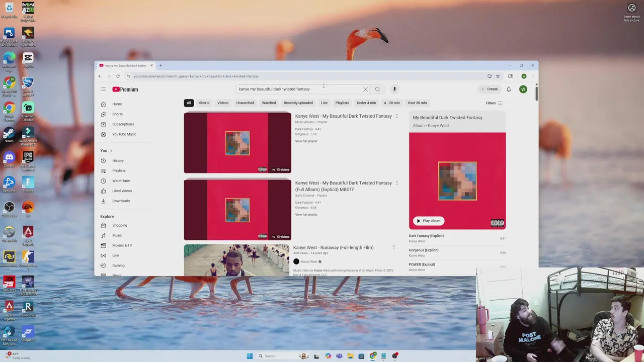Select the Over 20 min filter chip
Image resolution: width=644 pixels, height=362 pixels.
(417, 103)
